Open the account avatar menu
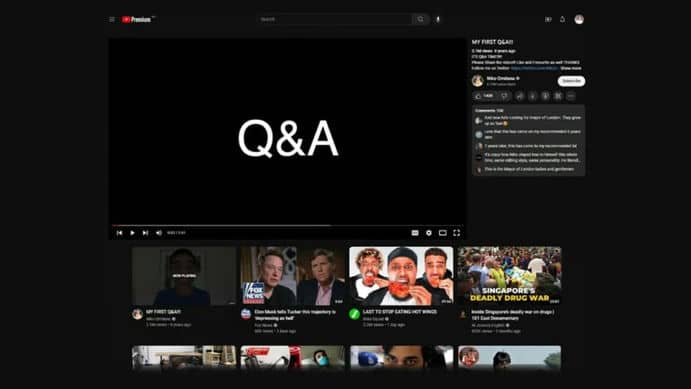 [x=579, y=19]
